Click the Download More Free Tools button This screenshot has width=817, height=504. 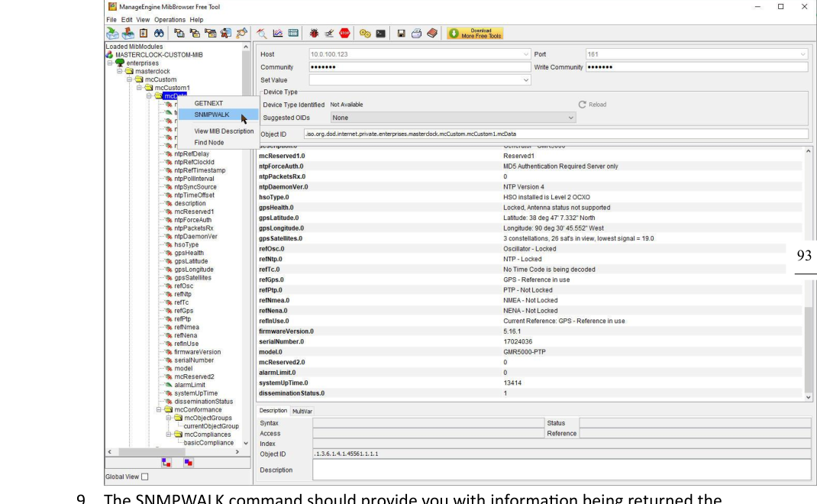(475, 34)
